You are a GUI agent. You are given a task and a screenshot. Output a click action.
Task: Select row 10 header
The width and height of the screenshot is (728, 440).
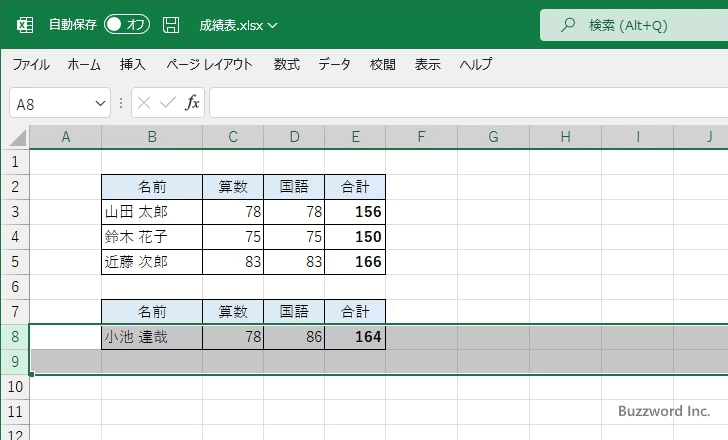click(x=15, y=387)
